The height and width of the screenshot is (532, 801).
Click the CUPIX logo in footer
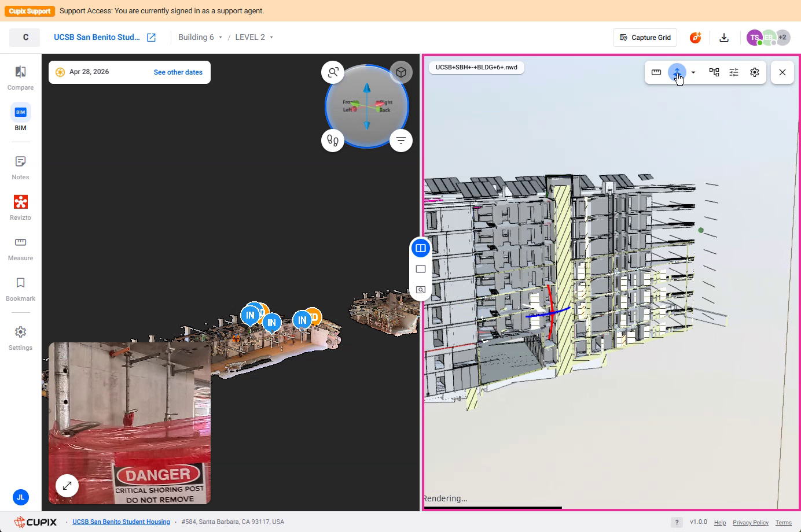pos(36,522)
